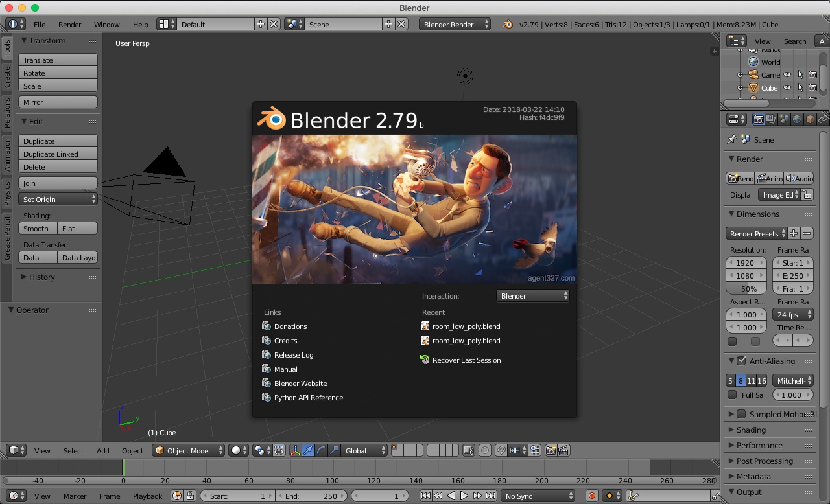Enable the Full Sample checkbox

click(x=732, y=395)
